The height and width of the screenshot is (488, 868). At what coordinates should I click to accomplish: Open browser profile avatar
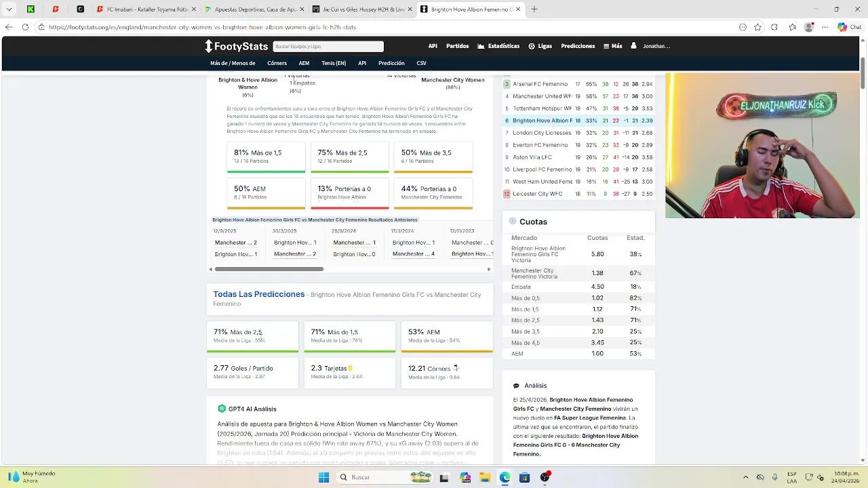[808, 27]
